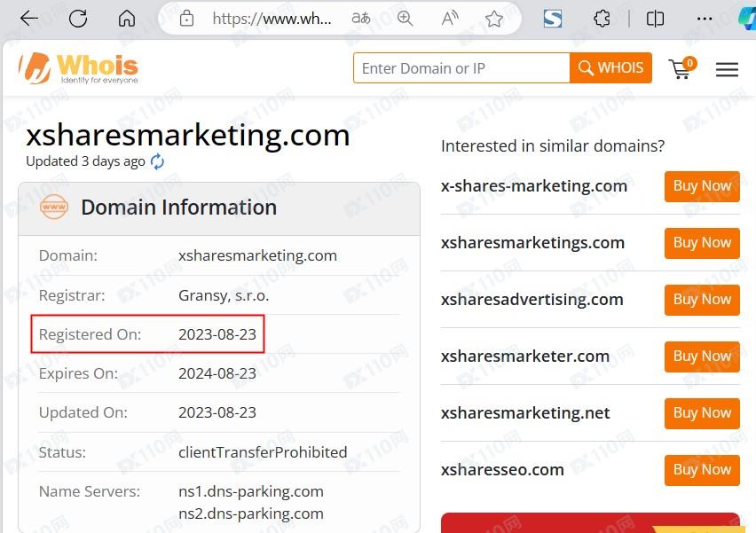This screenshot has width=756, height=533.
Task: Buy Now for xsharesmarketer.com
Action: click(x=702, y=357)
